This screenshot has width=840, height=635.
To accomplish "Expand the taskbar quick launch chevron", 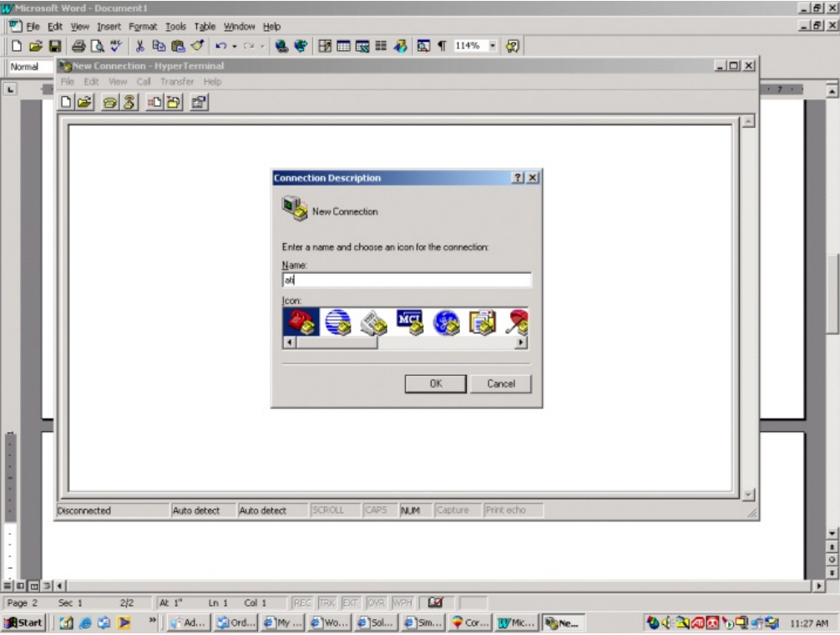I will (x=152, y=620).
